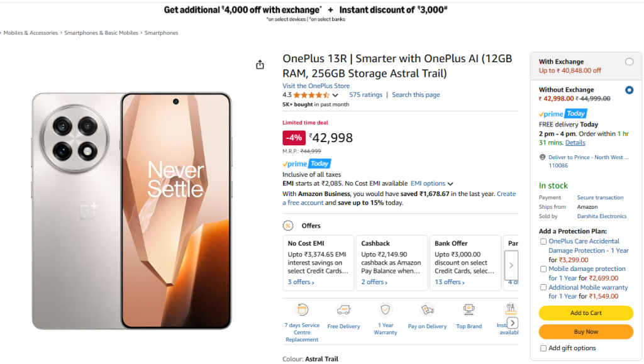This screenshot has width=644, height=364.
Task: Select the Top Brand trophy icon
Action: point(469,311)
